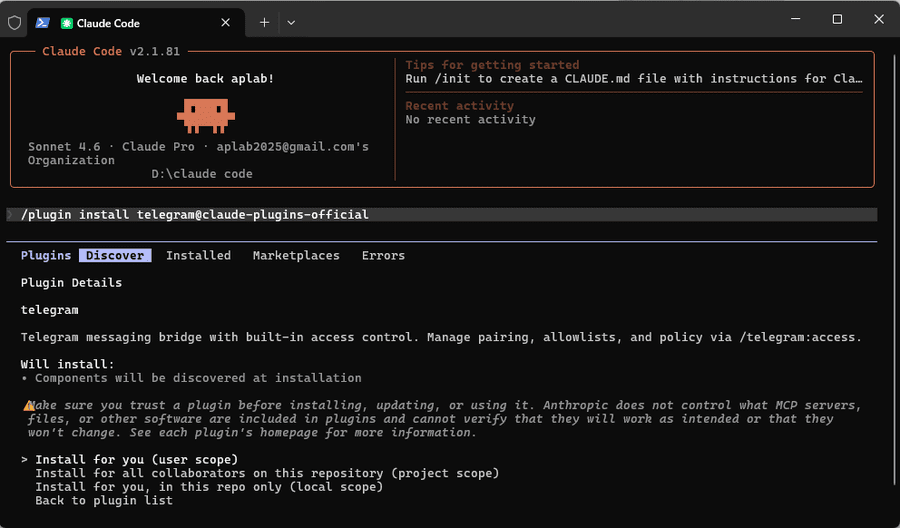Open the Marketplaces tab
Viewport: 900px width, 528px height.
pyautogui.click(x=296, y=255)
